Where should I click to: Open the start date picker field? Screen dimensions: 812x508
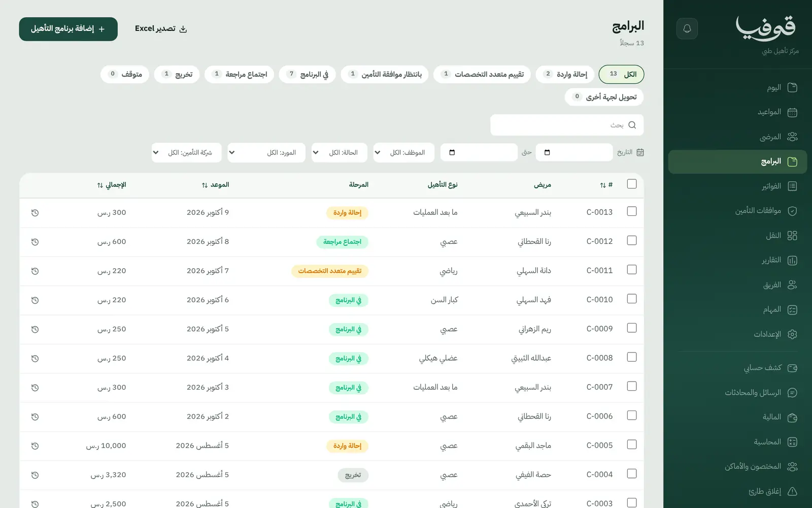[574, 152]
